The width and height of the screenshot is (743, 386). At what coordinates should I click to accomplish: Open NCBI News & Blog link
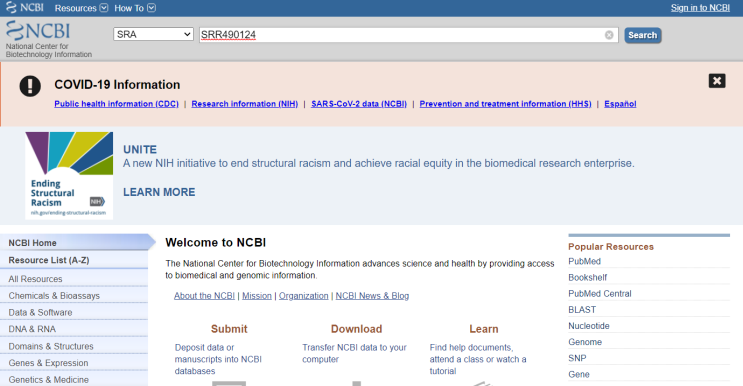click(x=372, y=296)
